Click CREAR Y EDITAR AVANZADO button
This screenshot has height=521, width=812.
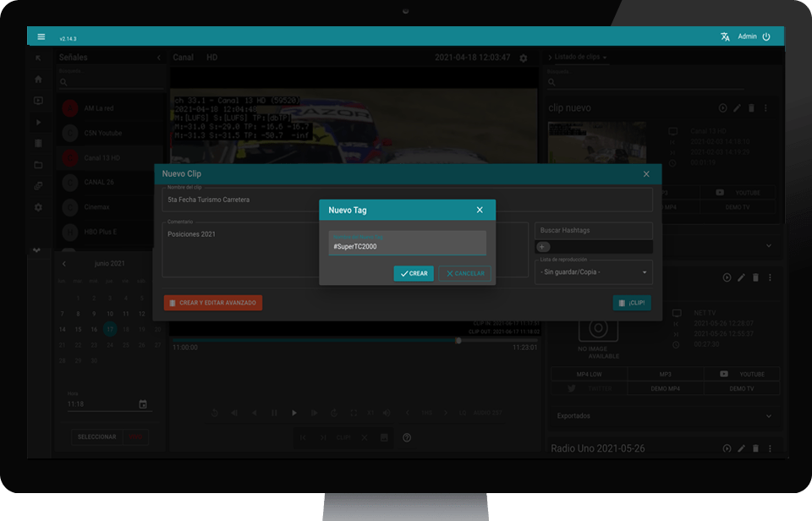coord(213,303)
